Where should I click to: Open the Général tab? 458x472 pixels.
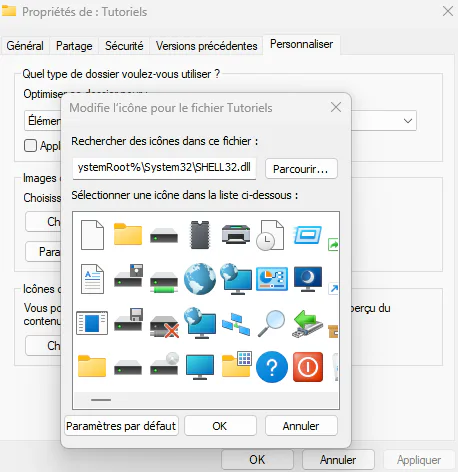coord(25,46)
